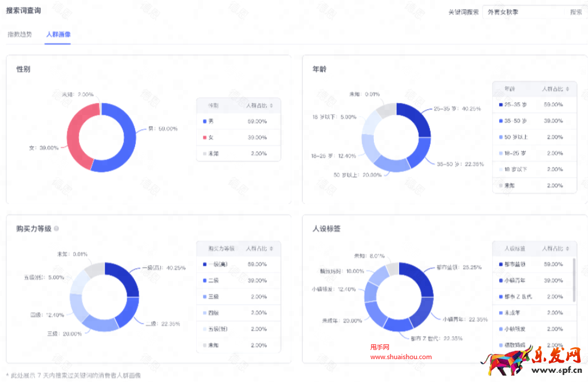Click the 小镇青年 legend swatch

point(500,281)
